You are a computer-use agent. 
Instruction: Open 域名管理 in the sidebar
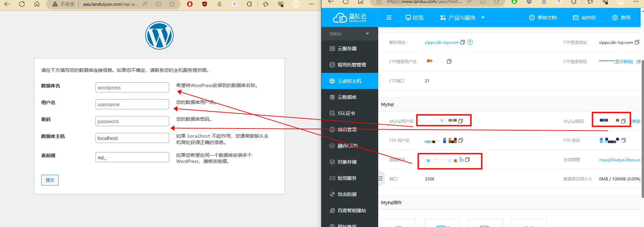click(x=350, y=130)
